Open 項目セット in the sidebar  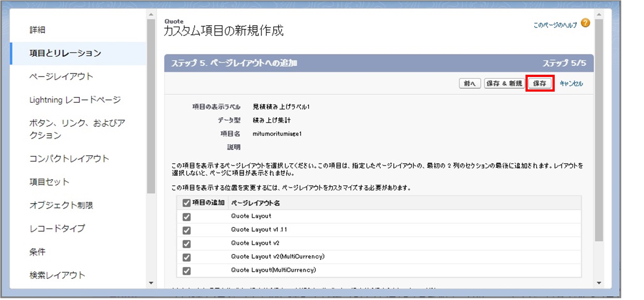[x=49, y=182]
